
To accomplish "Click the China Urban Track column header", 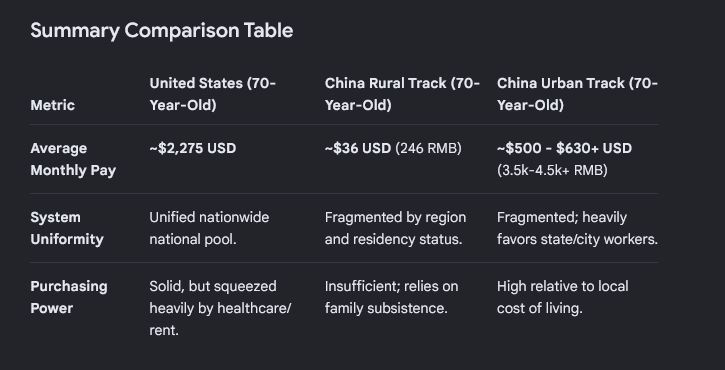I will [577, 94].
